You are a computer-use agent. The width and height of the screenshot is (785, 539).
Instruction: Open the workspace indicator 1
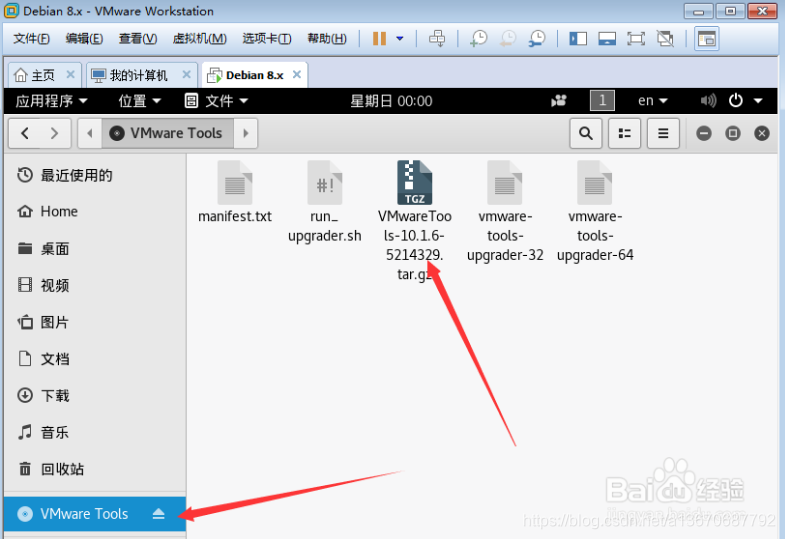(602, 101)
